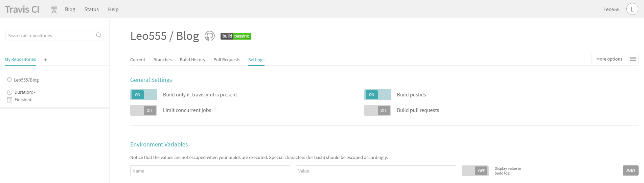Click the Duration: - text
Viewport: 644px width, 183px height.
click(25, 92)
